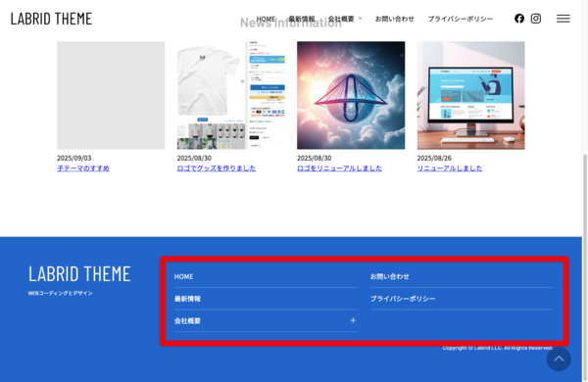Open the hamburger menu icon

click(563, 19)
